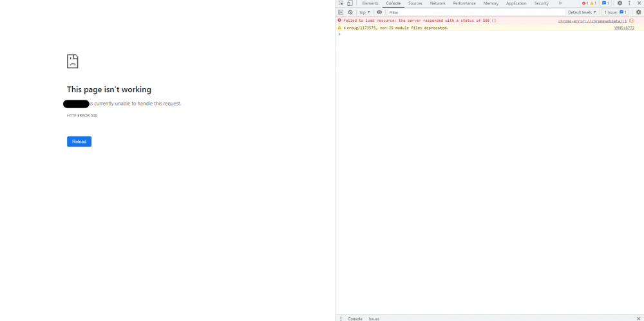Click the 1 Issue button
The height and width of the screenshot is (321, 644).
[x=615, y=12]
